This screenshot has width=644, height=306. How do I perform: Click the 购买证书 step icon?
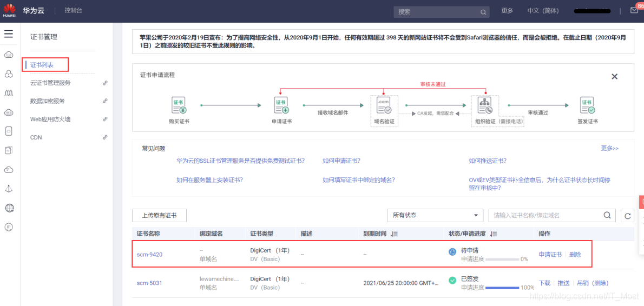tap(178, 105)
